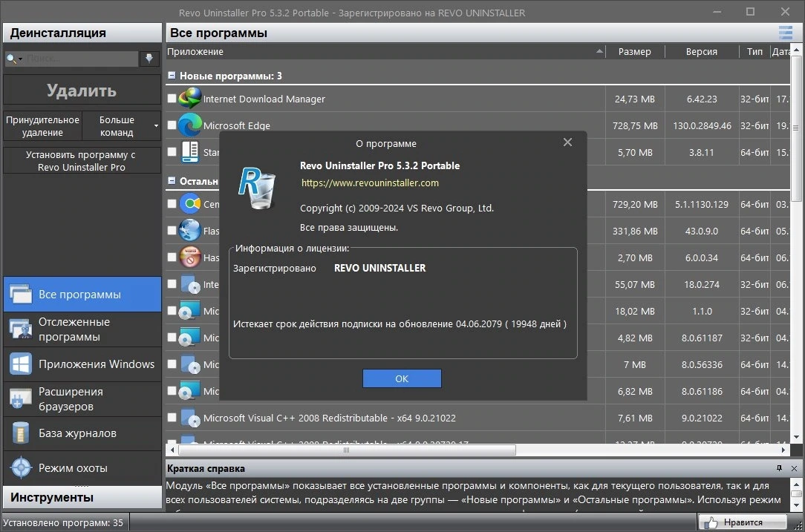805x532 pixels.
Task: Open the view options menu icon
Action: [x=786, y=33]
